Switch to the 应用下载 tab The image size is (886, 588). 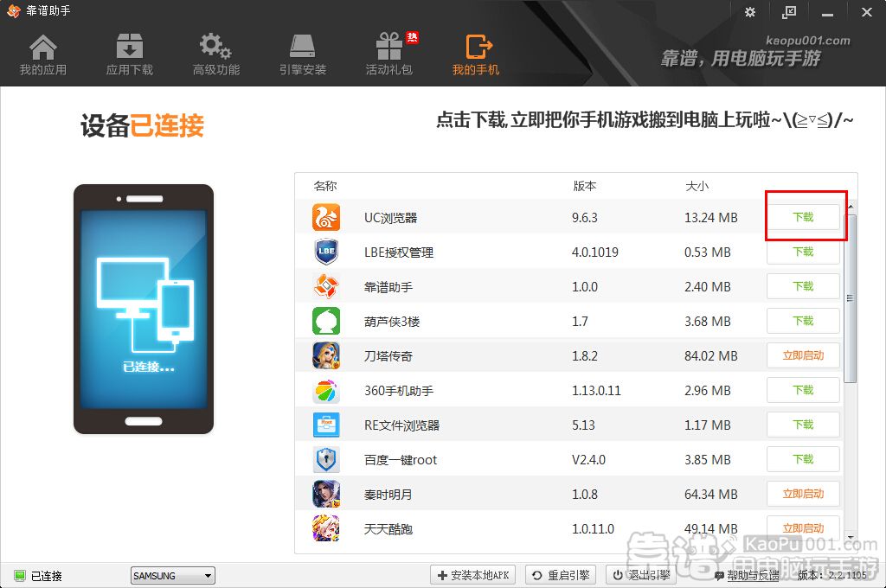pyautogui.click(x=130, y=54)
